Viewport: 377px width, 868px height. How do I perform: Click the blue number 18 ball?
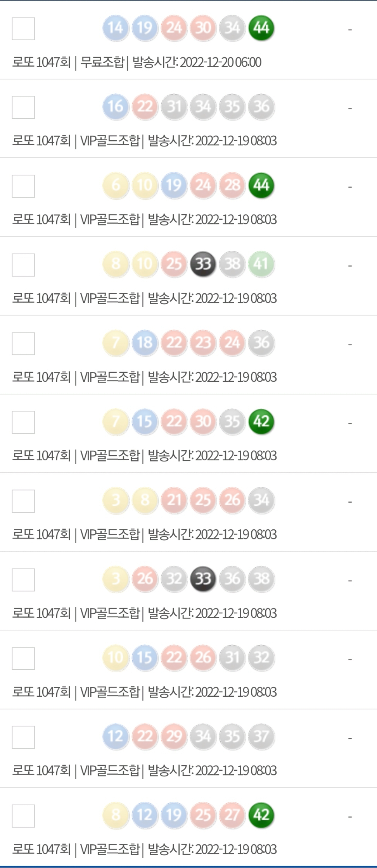145,343
